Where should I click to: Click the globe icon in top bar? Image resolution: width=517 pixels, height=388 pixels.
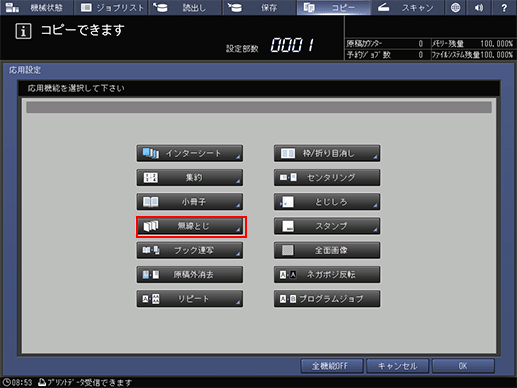point(455,7)
